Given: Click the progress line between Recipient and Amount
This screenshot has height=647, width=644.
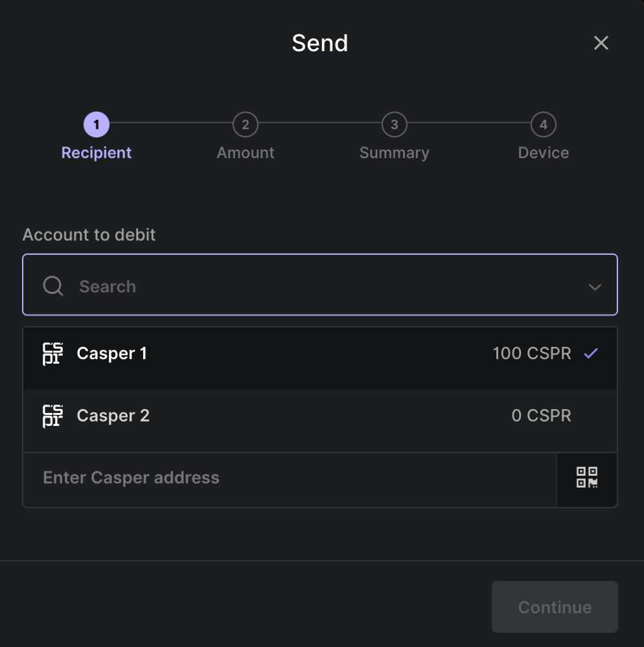Looking at the screenshot, I should tap(170, 124).
